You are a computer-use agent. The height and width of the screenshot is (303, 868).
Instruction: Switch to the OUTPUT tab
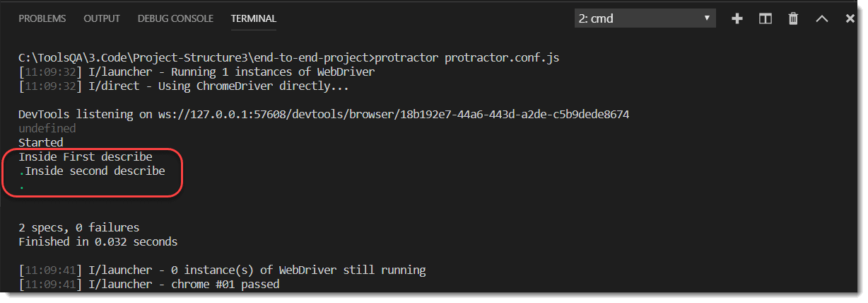102,19
